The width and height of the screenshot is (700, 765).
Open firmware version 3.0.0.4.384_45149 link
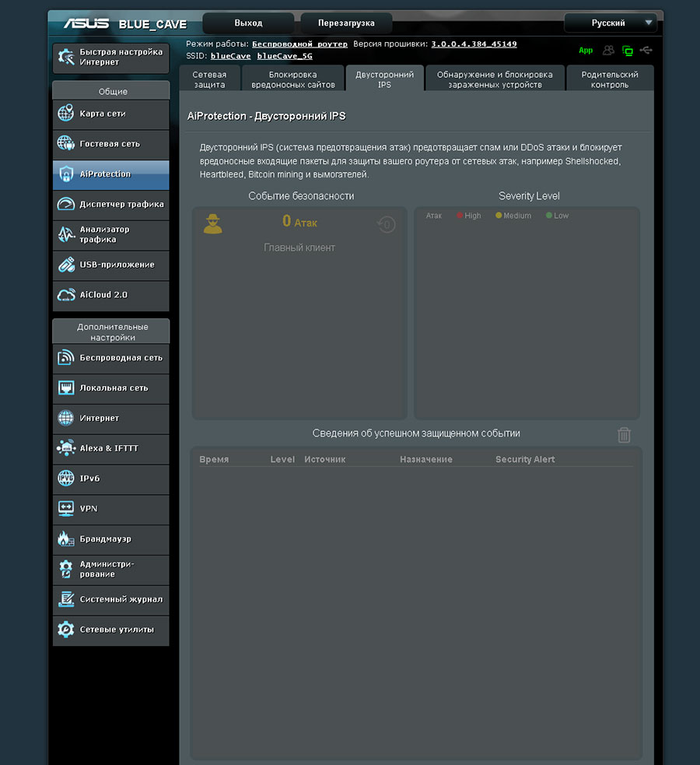click(474, 44)
